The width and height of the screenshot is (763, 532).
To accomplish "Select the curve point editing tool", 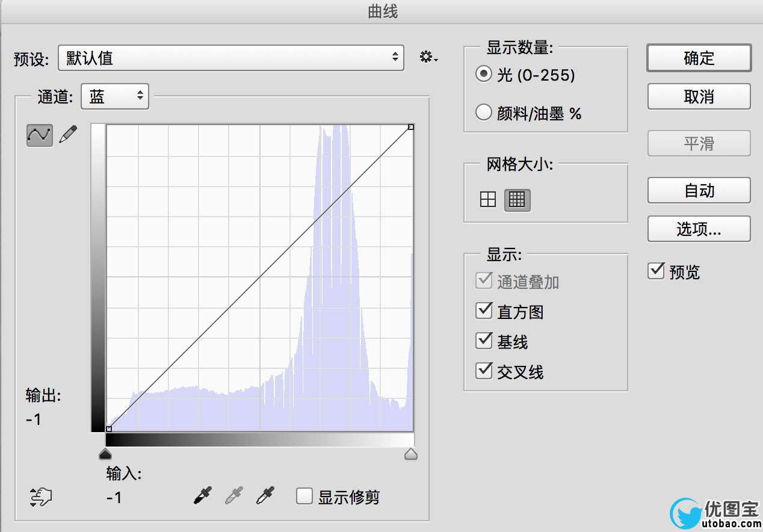I will (40, 135).
